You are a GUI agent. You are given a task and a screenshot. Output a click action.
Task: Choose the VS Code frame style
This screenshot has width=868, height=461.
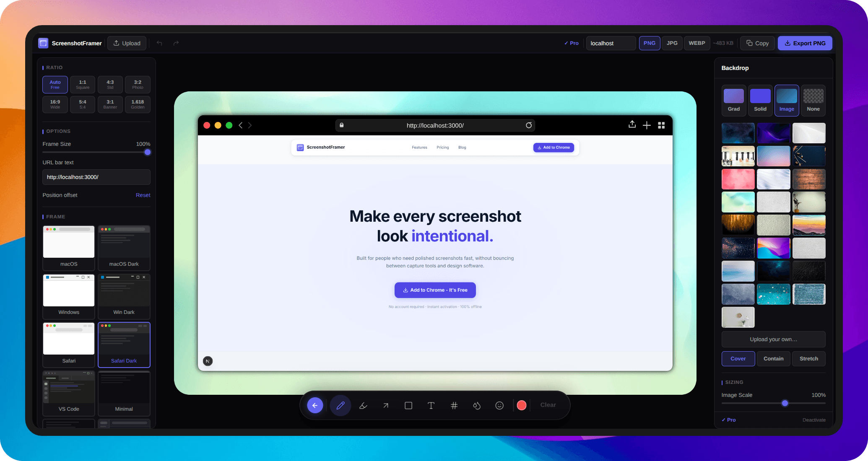coord(69,393)
